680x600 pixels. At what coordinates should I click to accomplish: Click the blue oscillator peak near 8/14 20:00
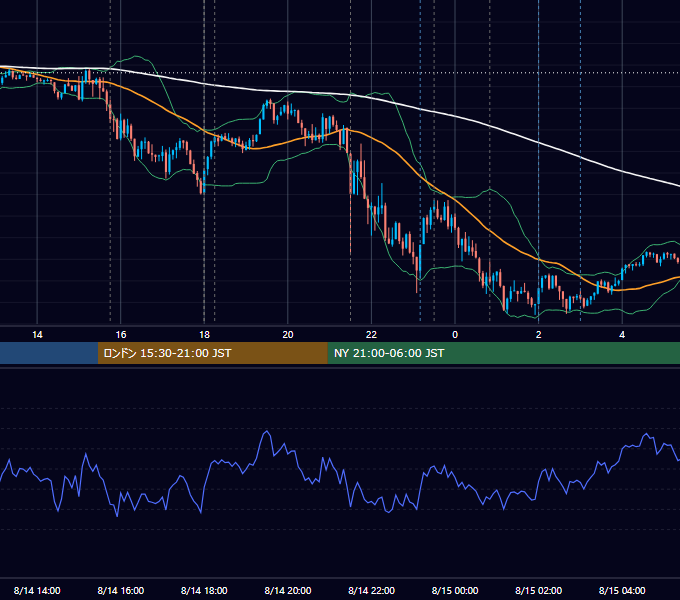[267, 432]
